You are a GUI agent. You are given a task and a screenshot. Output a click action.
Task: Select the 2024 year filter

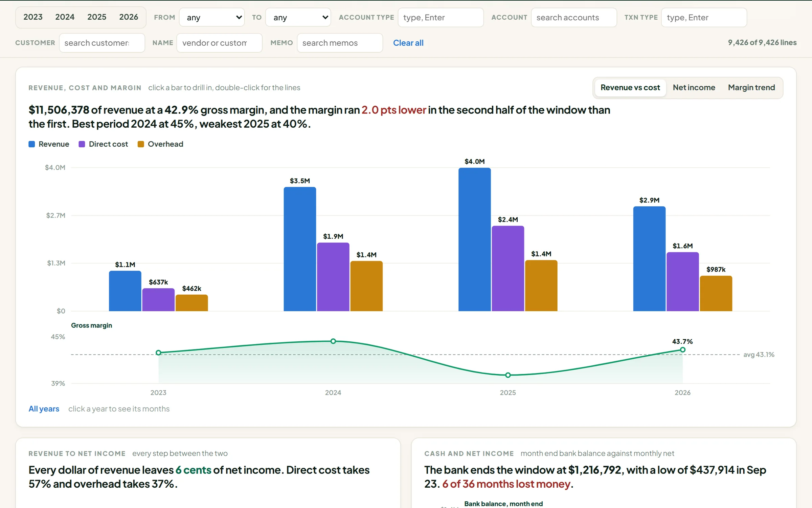click(65, 17)
